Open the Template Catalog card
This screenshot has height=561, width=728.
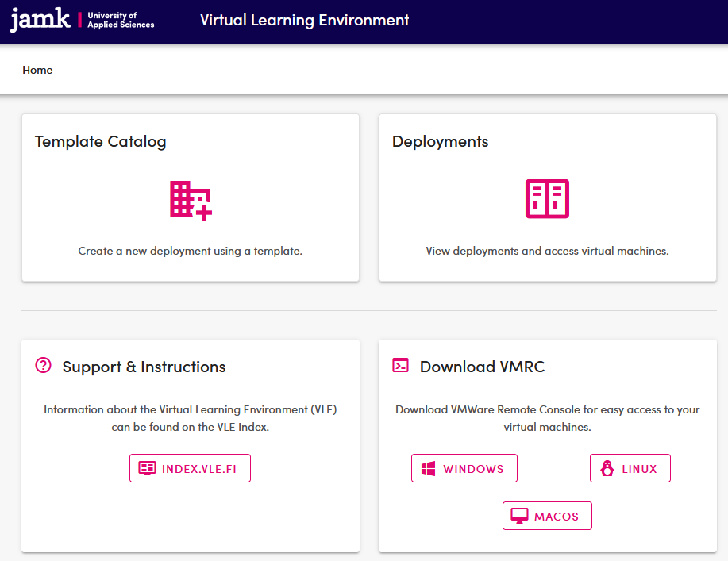[x=190, y=198]
